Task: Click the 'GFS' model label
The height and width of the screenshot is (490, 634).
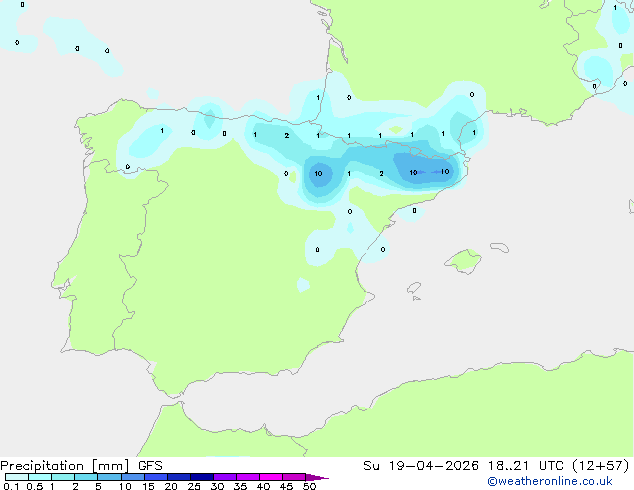Action: [150, 466]
